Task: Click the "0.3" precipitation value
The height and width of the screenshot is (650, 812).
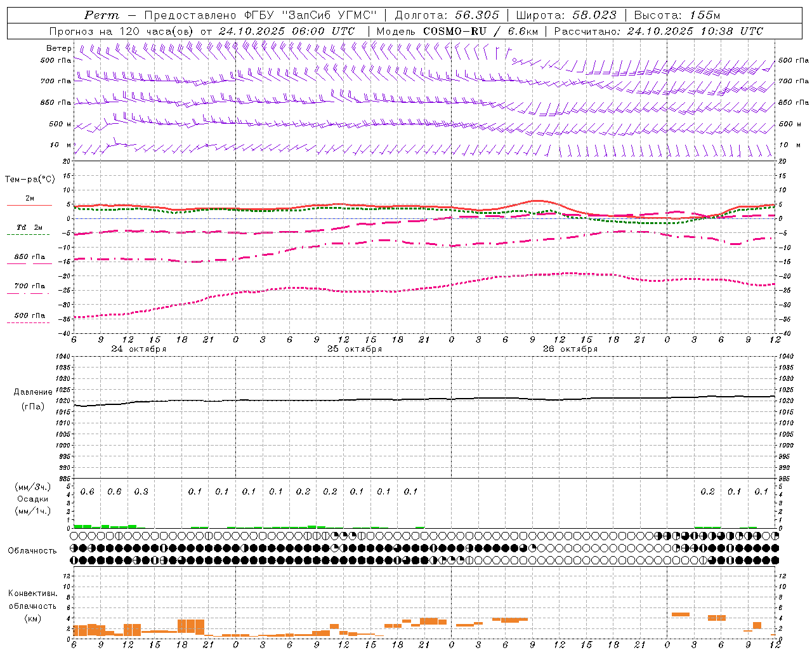Action: [141, 492]
